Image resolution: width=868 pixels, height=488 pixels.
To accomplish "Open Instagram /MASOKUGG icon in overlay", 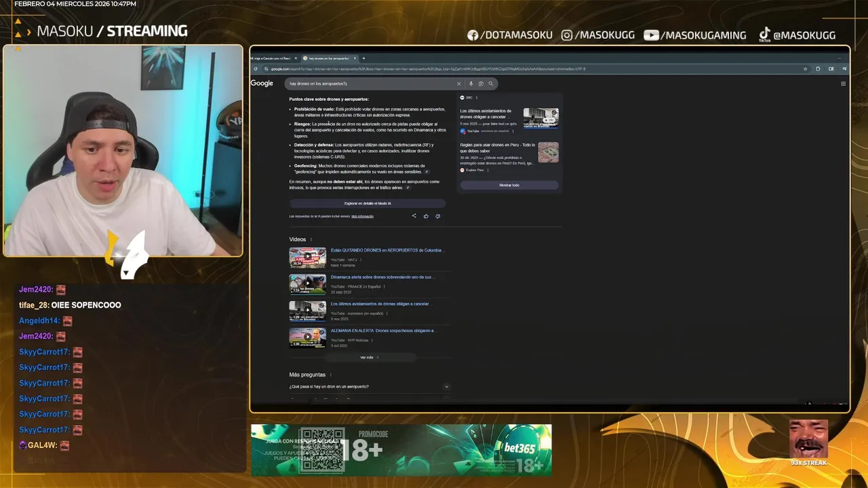I will click(567, 35).
